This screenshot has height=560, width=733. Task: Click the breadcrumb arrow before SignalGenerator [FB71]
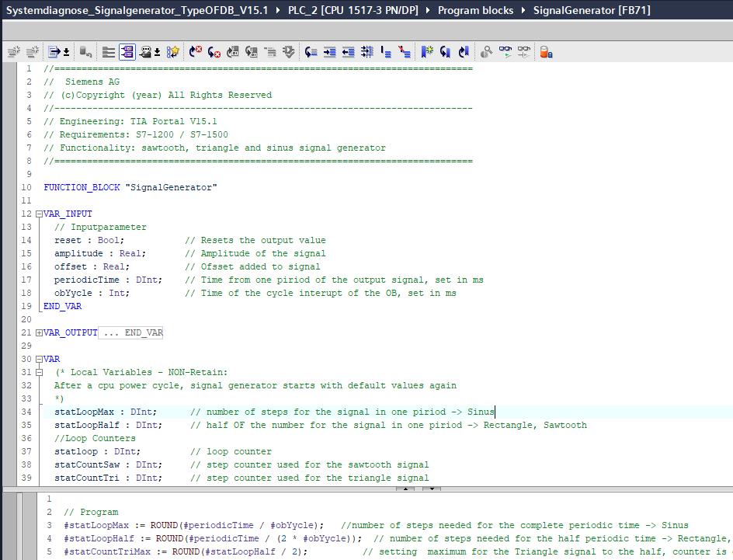tap(523, 10)
